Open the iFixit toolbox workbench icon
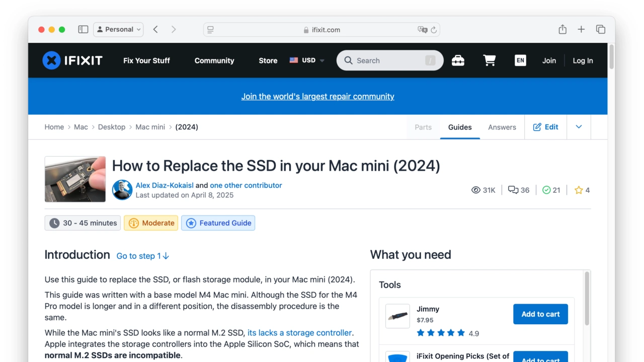Viewport: 644px width, 362px height. (458, 60)
